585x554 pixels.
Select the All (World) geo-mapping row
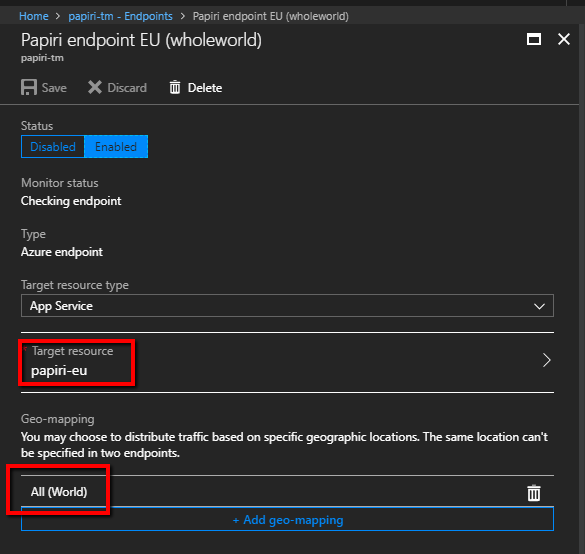(x=287, y=492)
